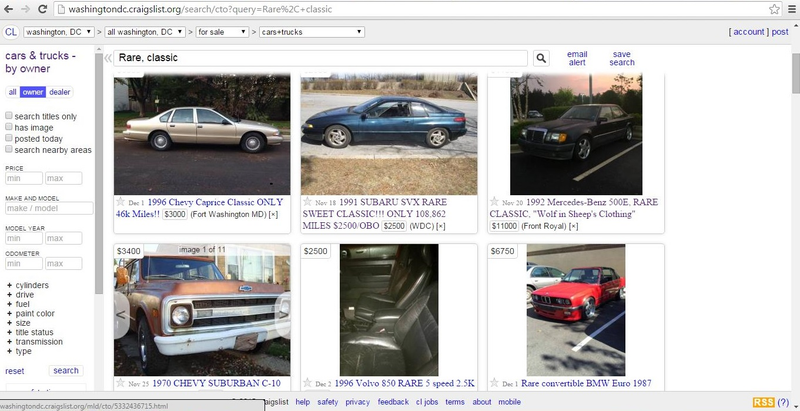Open the Chrome hamburger menu
Image resolution: width=800 pixels, height=411 pixels.
(792, 9)
